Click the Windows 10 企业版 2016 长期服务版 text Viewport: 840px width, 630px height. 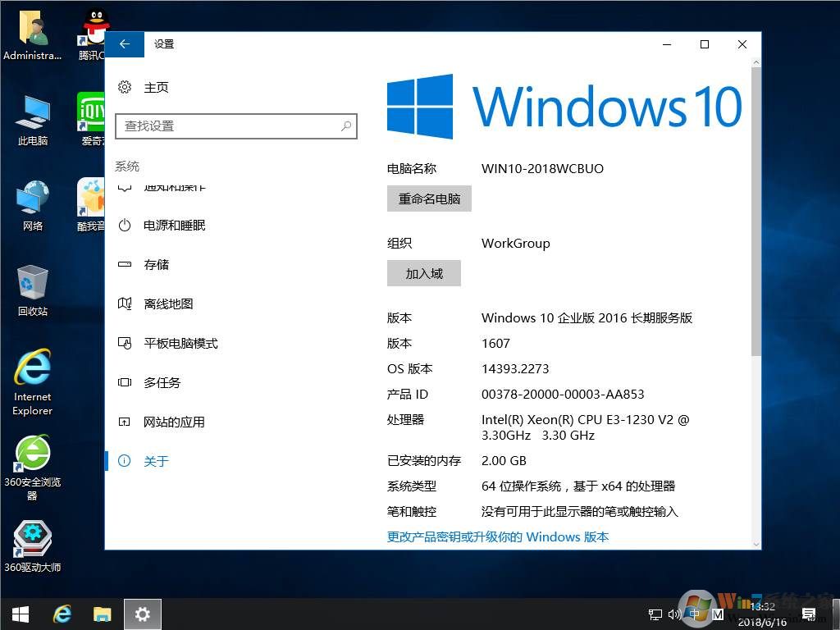click(x=587, y=317)
